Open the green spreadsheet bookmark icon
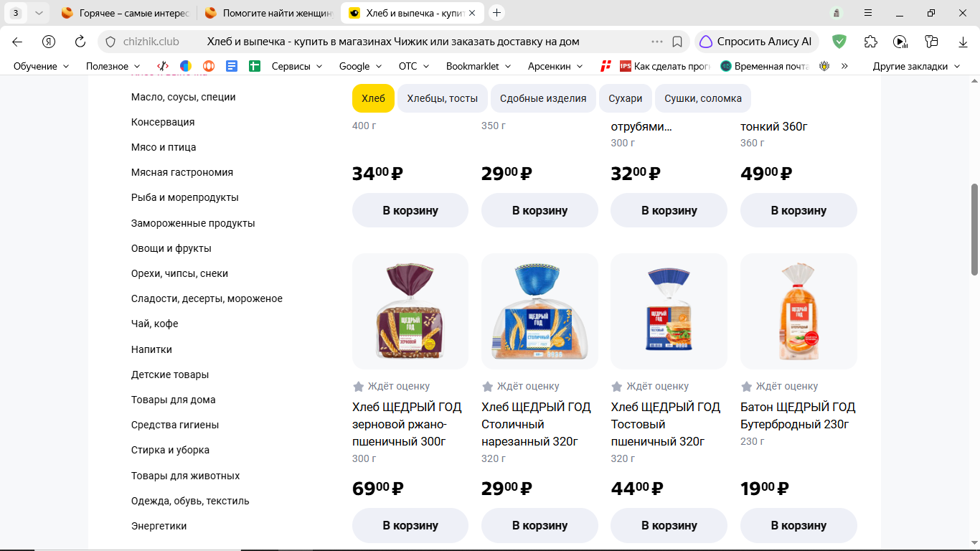The image size is (980, 551). pos(254,66)
